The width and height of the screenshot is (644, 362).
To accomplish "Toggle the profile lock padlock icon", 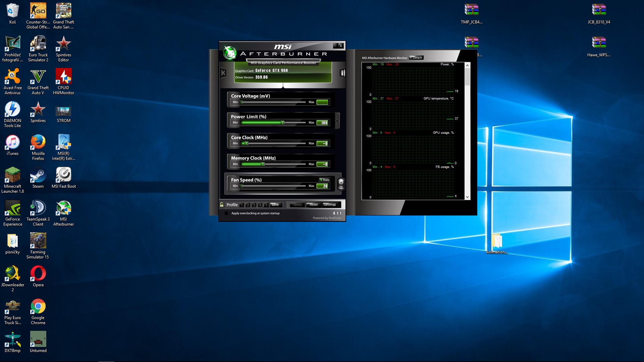I will [x=222, y=204].
